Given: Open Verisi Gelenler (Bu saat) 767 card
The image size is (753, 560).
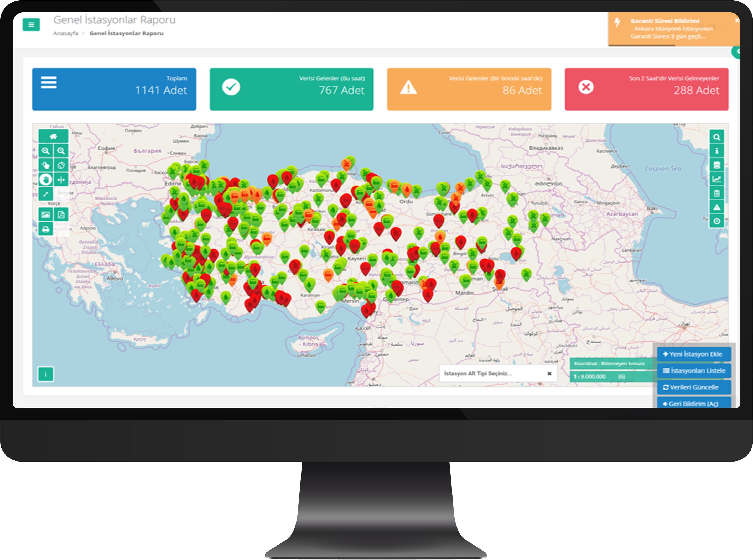Looking at the screenshot, I should (x=292, y=89).
